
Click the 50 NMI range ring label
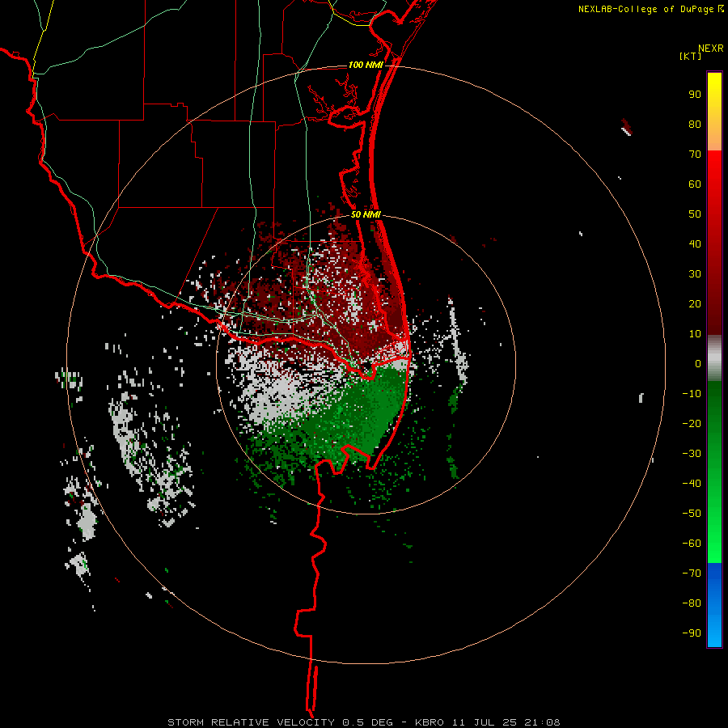(x=366, y=214)
